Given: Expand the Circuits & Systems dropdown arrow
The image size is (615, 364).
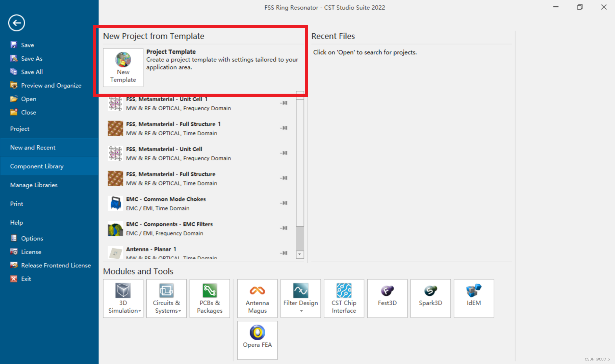Looking at the screenshot, I should (180, 311).
